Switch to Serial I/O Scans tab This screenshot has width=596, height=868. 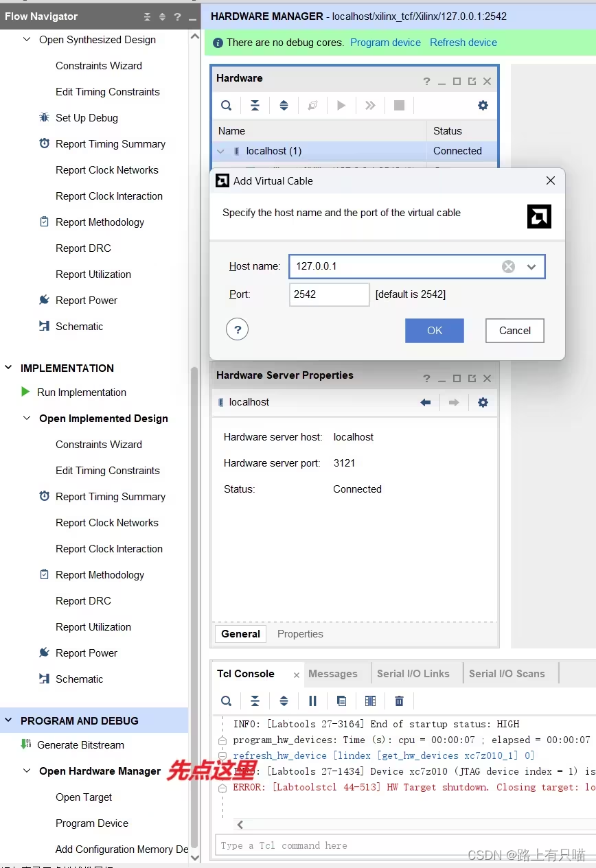(x=507, y=674)
